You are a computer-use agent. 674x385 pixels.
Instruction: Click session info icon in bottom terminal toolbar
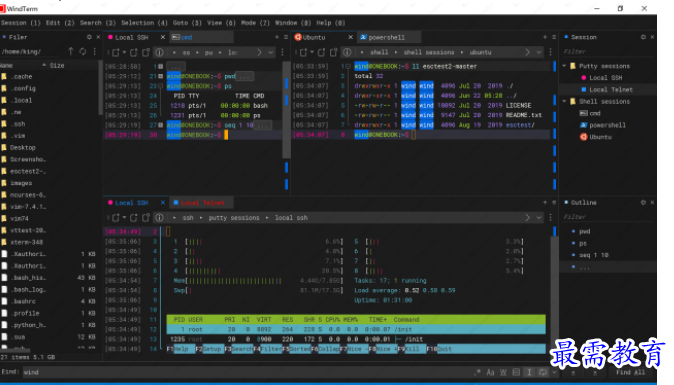pos(159,218)
